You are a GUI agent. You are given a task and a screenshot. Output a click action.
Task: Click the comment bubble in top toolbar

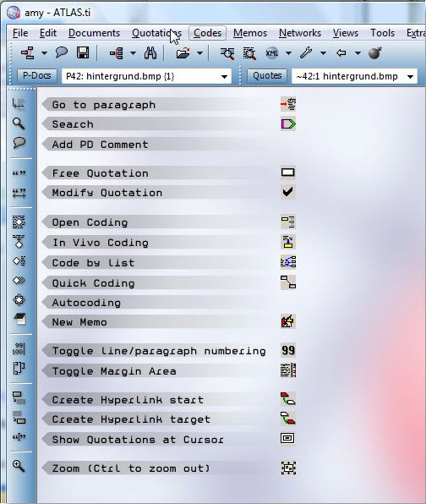click(x=62, y=52)
